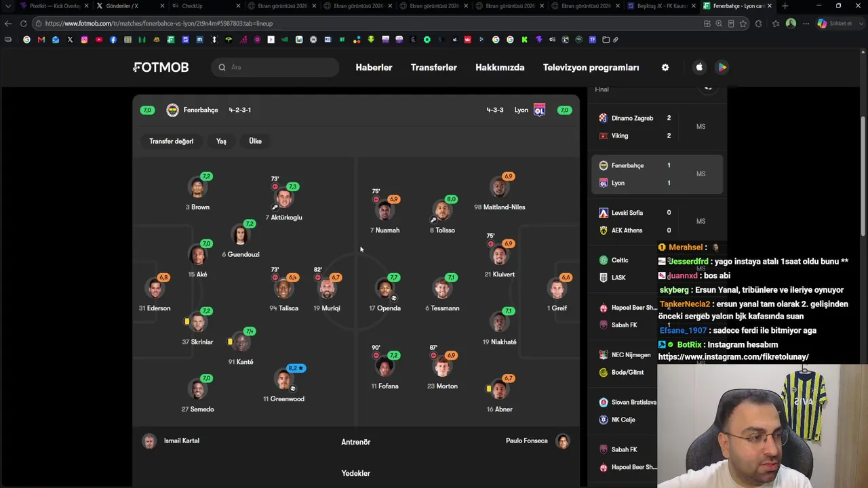Image resolution: width=868 pixels, height=488 pixels.
Task: Click the browser address bar URL
Action: pos(159,23)
